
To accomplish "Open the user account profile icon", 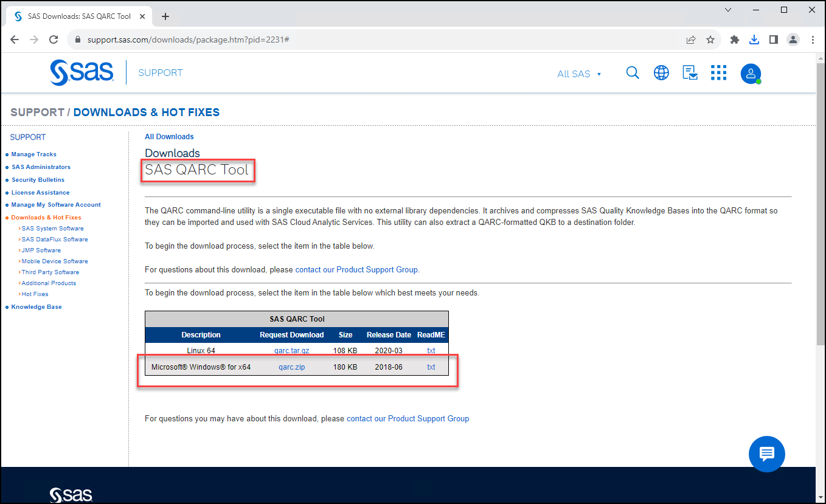I will 751,73.
